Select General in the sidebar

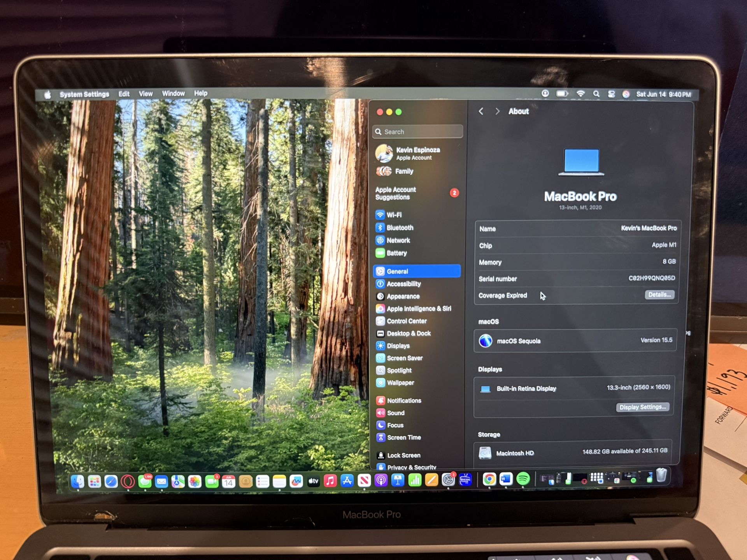(417, 271)
